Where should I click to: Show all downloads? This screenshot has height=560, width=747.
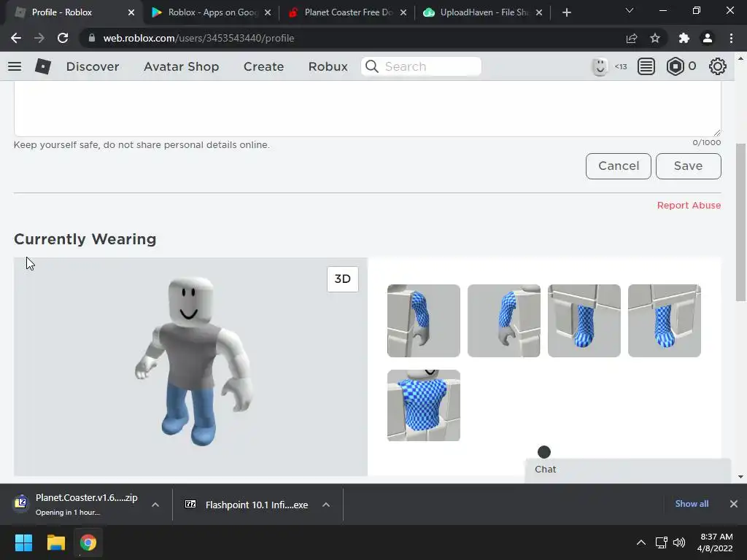[692, 504]
